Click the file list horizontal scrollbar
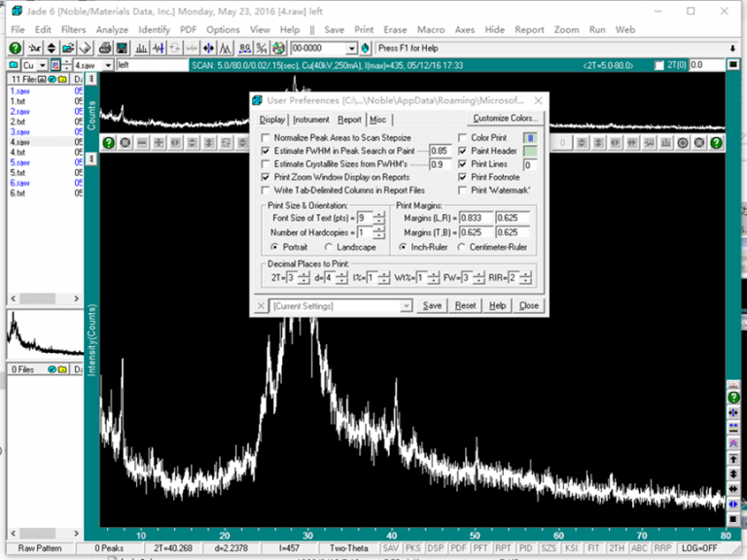747x560 pixels. click(x=45, y=298)
